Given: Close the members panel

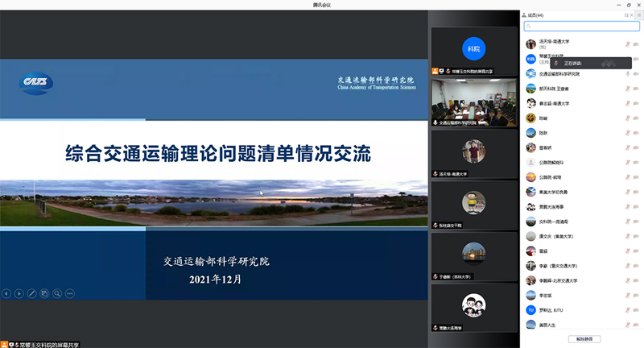Looking at the screenshot, I should [632, 15].
